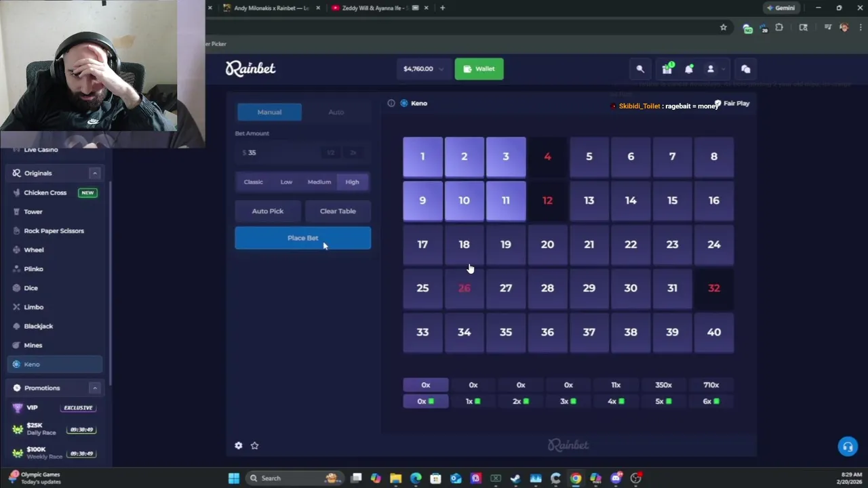Screen dimensions: 868x488
Task: Click the Rainbet logo
Action: (x=250, y=68)
